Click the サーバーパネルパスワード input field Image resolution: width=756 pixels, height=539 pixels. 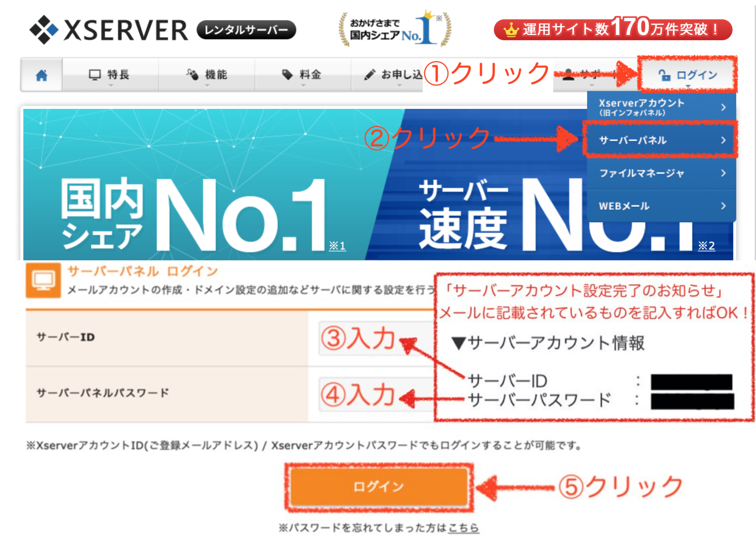point(376,394)
